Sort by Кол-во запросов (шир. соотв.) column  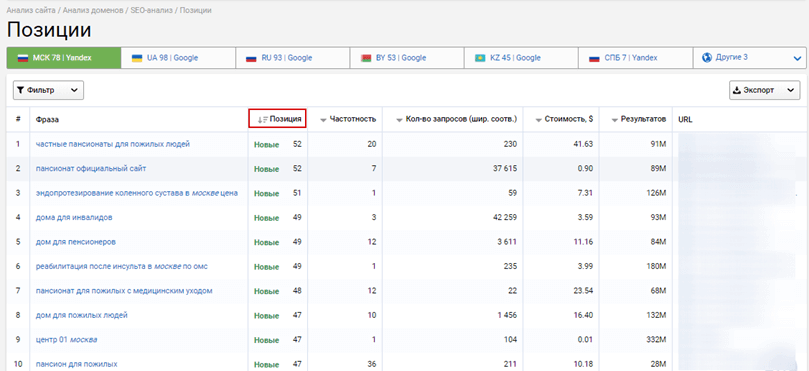pyautogui.click(x=457, y=119)
